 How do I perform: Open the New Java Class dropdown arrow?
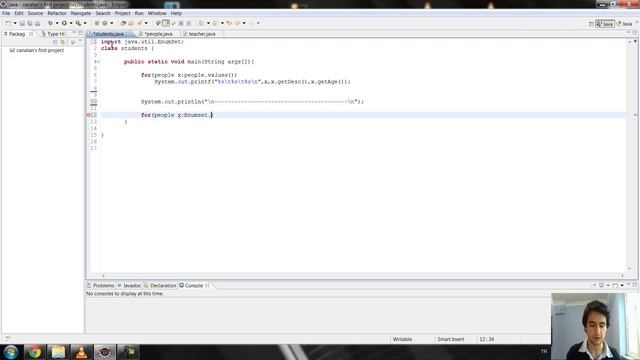[112, 23]
